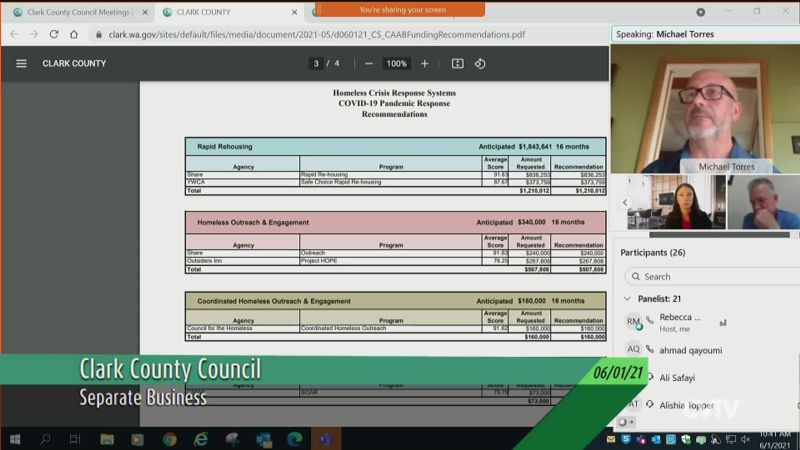Open the PDF sidebar menu icon
The height and width of the screenshot is (450, 800).
coord(21,63)
